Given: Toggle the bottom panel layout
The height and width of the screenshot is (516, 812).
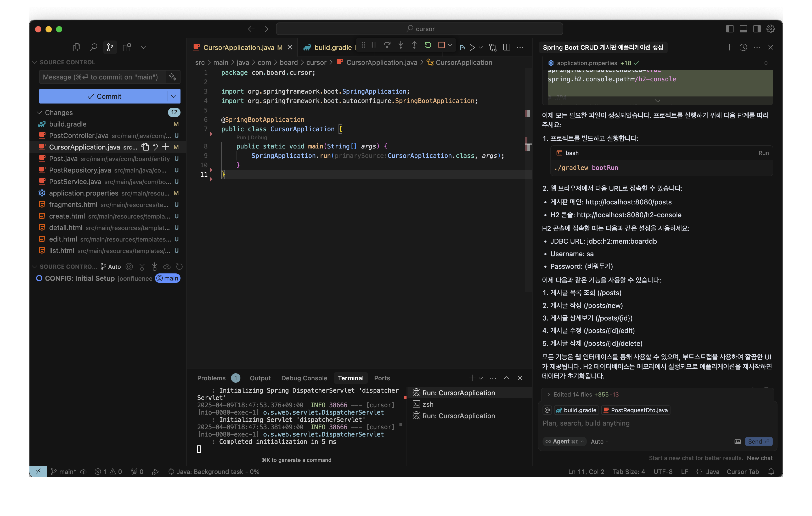Looking at the screenshot, I should 743,29.
